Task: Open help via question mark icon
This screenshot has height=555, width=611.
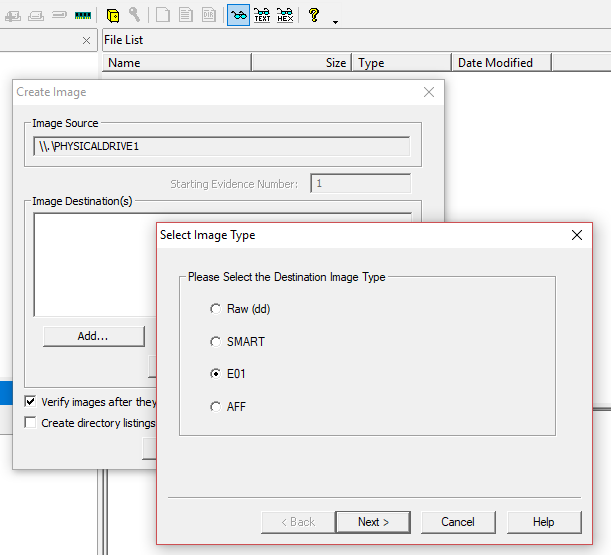Action: click(313, 15)
